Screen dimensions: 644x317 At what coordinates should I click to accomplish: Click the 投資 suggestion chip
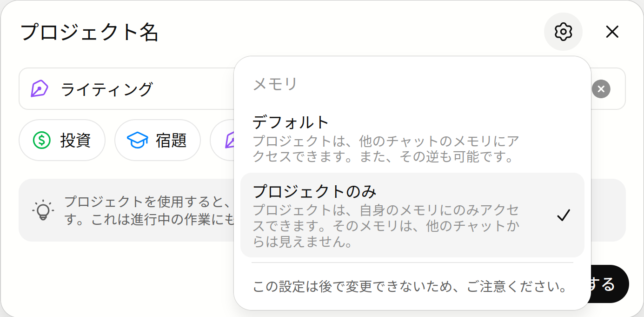pyautogui.click(x=62, y=140)
